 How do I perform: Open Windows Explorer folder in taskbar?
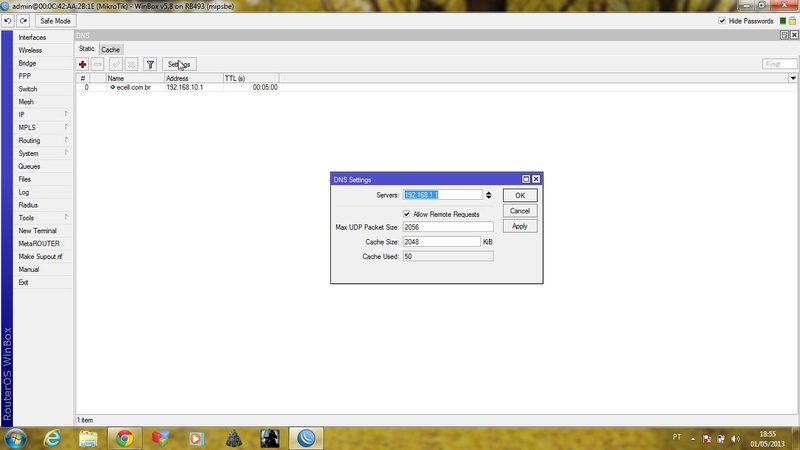(x=88, y=439)
